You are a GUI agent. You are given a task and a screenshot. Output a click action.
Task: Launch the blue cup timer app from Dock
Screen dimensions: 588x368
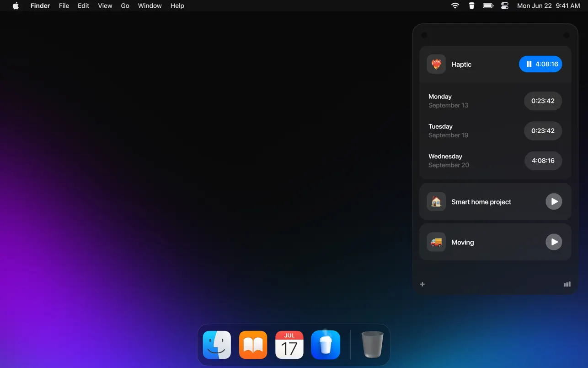[326, 345]
